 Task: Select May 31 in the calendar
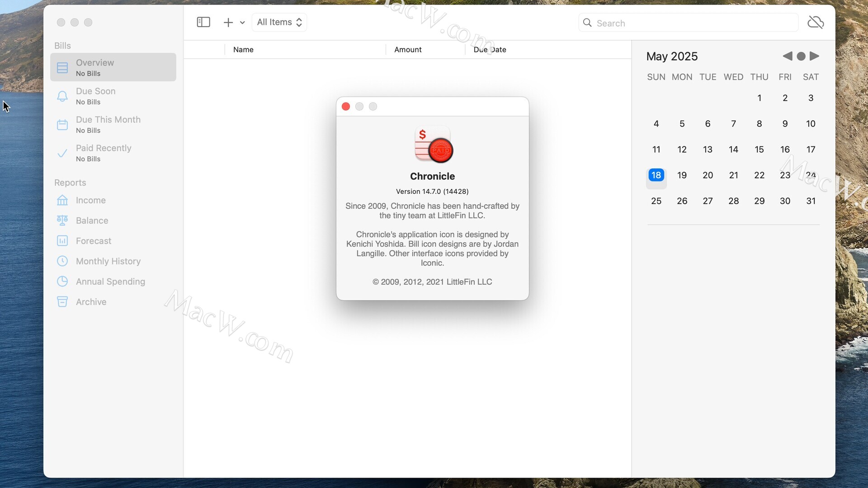point(811,201)
